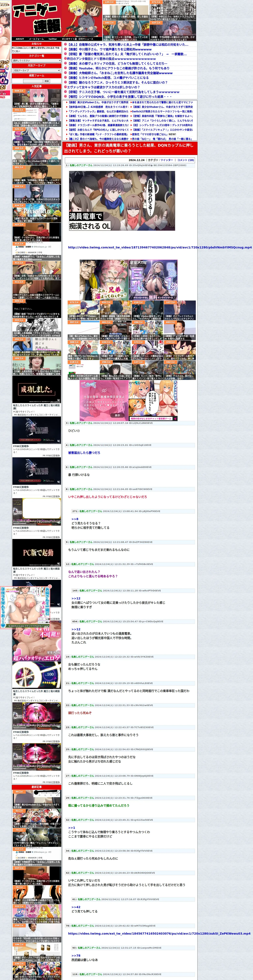Open headline 【画像】ヒカキンのTwitch配信
The image size is (253, 980).
point(108,78)
